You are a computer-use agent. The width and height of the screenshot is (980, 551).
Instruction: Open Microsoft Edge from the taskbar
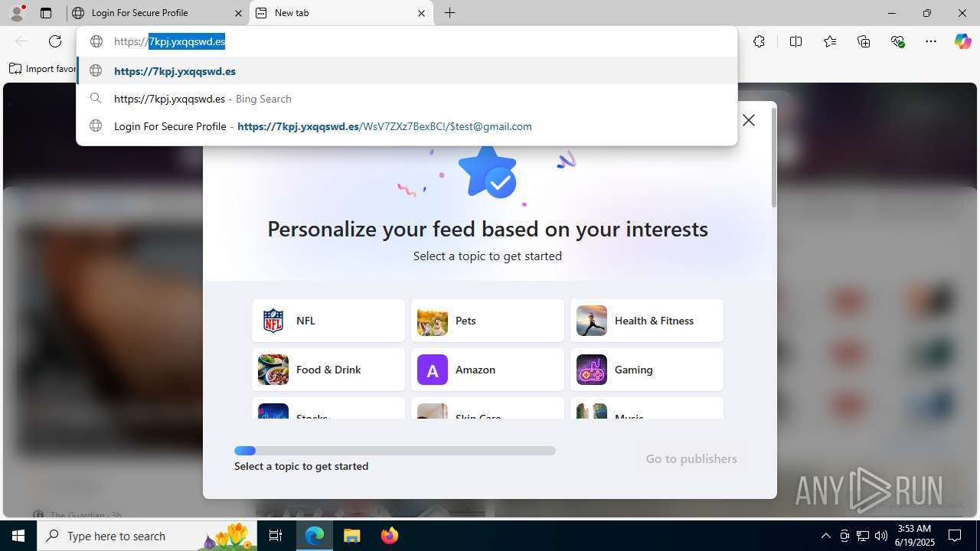coord(315,536)
